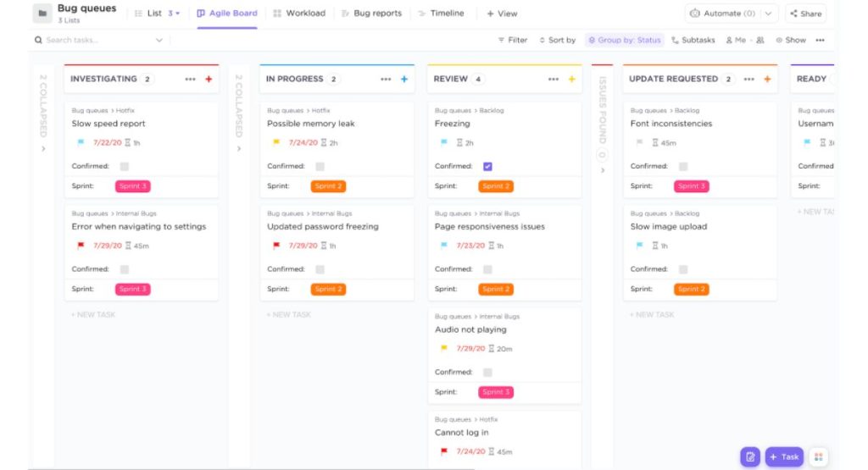Uncheck the Confirmed checkbox on Freezing card

click(487, 166)
